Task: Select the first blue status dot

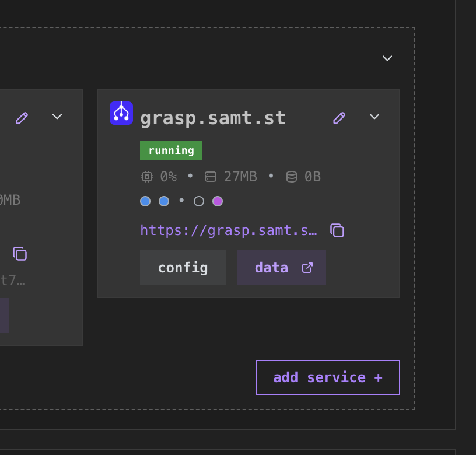Action: pyautogui.click(x=145, y=201)
